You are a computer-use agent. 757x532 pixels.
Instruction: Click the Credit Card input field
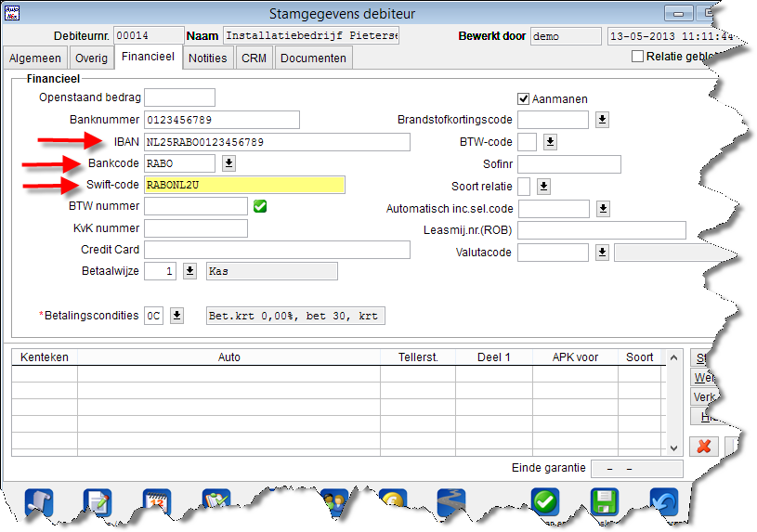click(x=277, y=250)
